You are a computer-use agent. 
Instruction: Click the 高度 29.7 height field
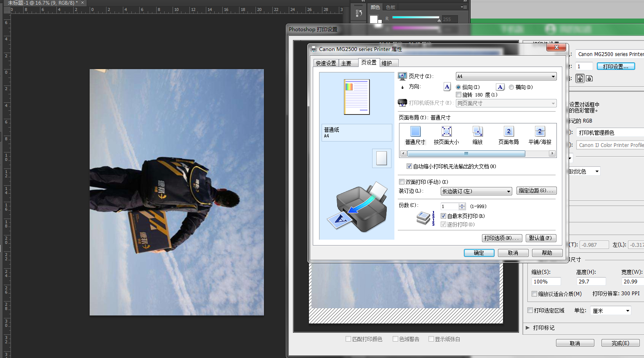(x=591, y=281)
